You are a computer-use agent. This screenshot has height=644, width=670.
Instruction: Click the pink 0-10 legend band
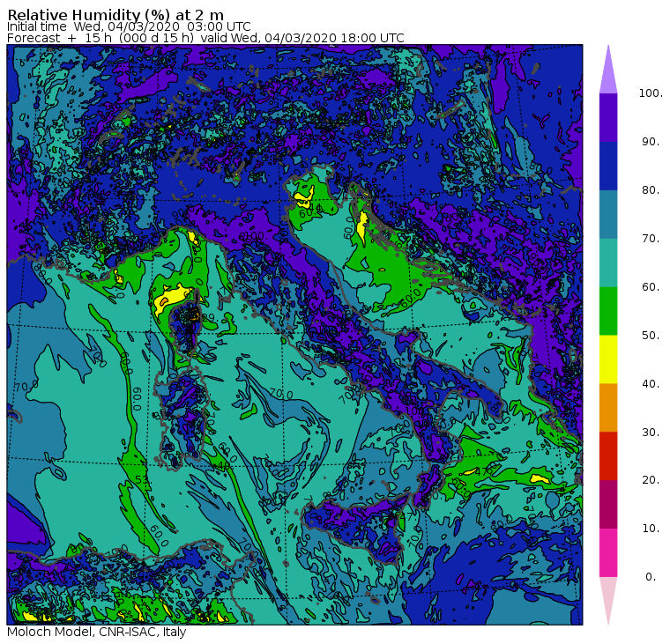(x=608, y=553)
